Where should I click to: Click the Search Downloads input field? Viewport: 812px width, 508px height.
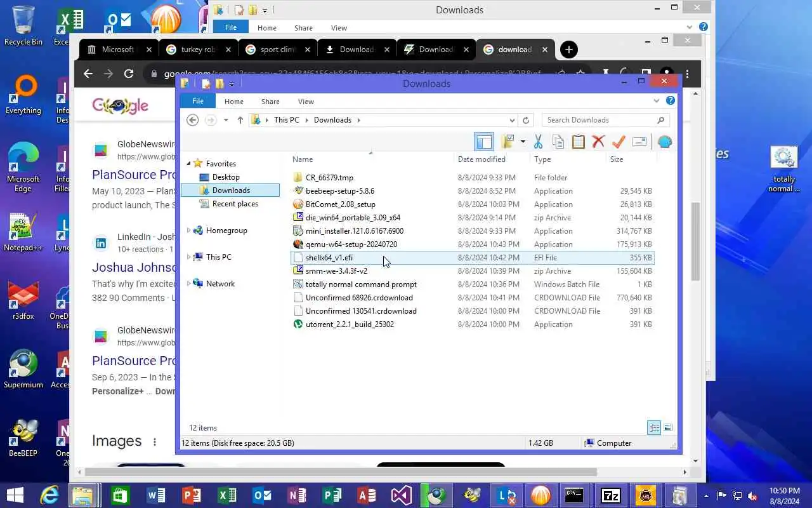pyautogui.click(x=606, y=120)
